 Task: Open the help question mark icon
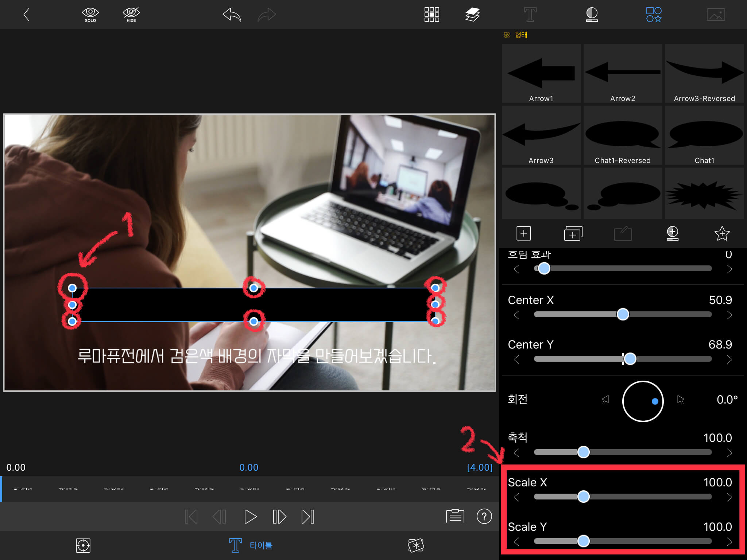pos(484,516)
